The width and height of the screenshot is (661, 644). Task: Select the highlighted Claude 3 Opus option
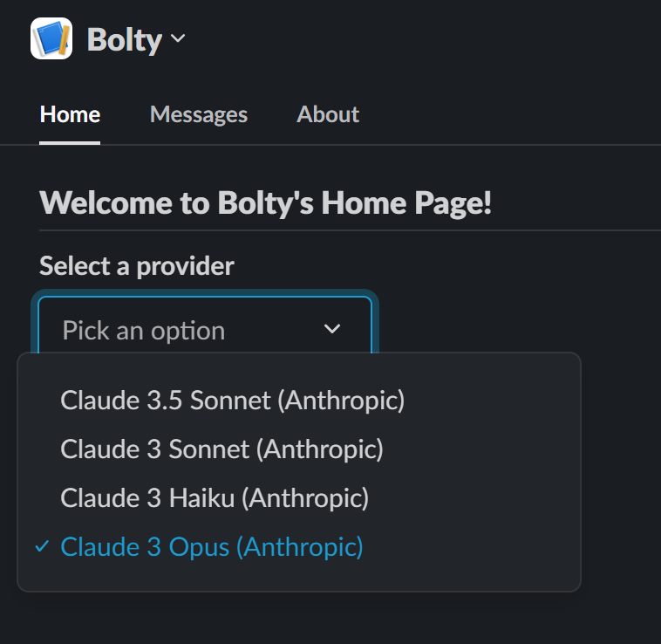tap(212, 547)
